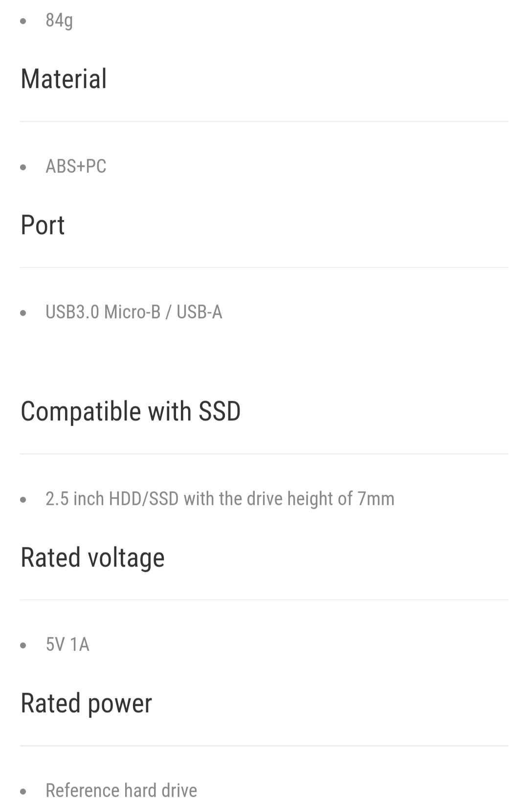Select the ABS+PC material text
528x812 pixels.
(x=76, y=166)
